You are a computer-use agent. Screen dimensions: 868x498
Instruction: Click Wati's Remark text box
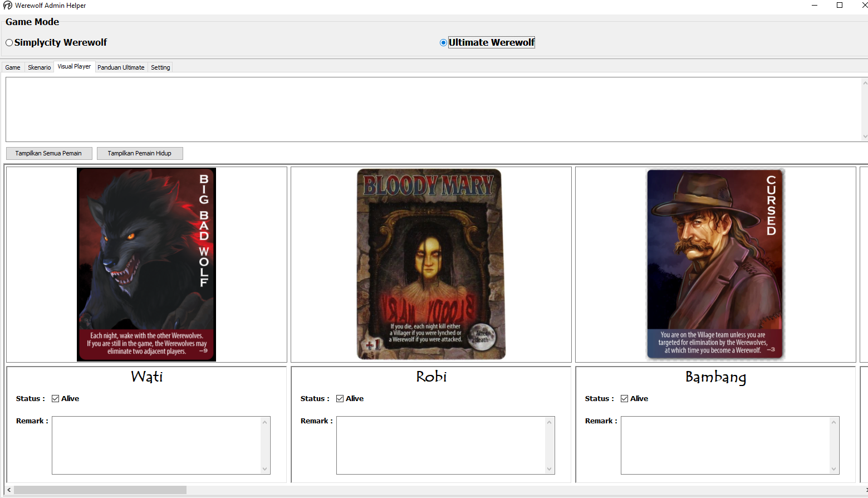pos(156,445)
